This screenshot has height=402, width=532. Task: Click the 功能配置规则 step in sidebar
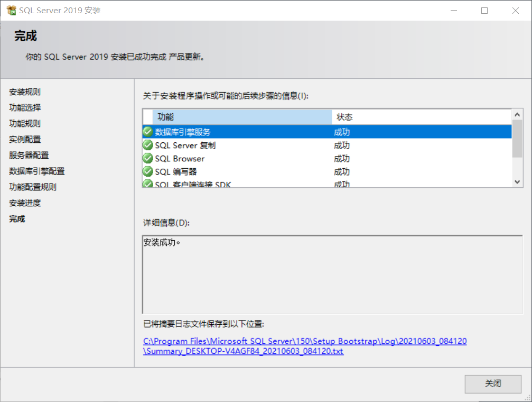[x=33, y=187]
